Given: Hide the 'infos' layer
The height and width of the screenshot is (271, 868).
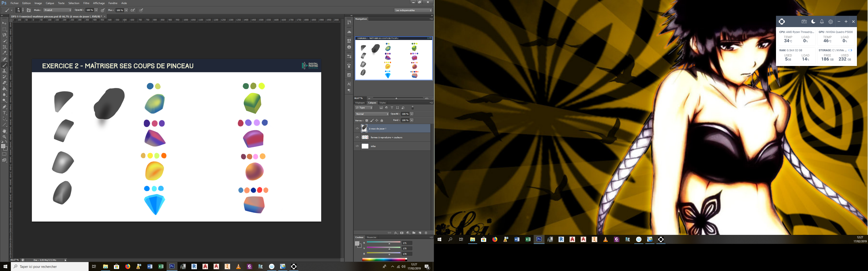Looking at the screenshot, I should [x=357, y=146].
